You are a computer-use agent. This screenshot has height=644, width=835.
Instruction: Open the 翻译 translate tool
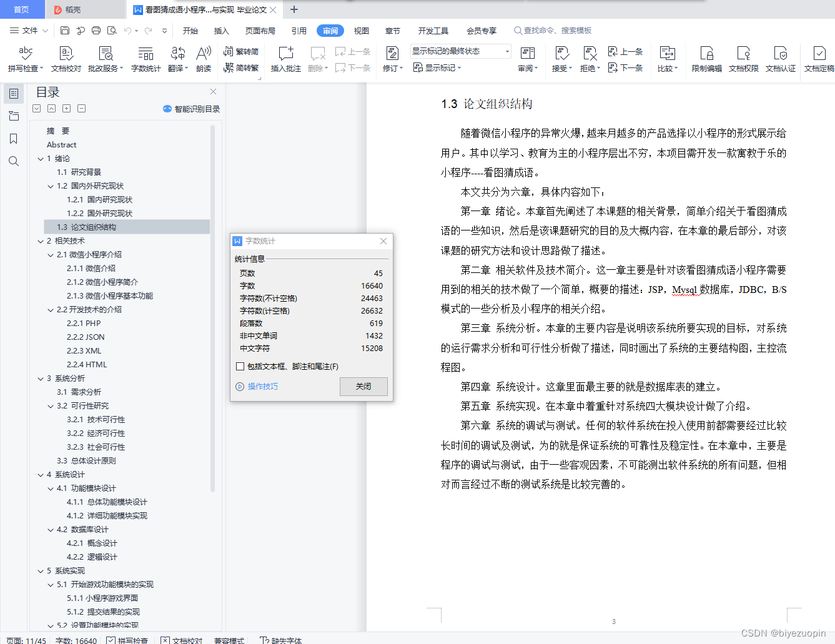(x=178, y=59)
